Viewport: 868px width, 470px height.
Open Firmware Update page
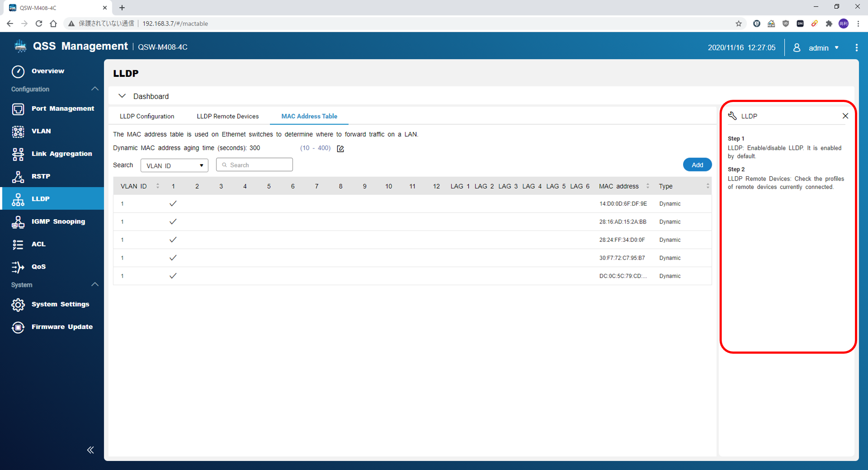click(x=62, y=327)
